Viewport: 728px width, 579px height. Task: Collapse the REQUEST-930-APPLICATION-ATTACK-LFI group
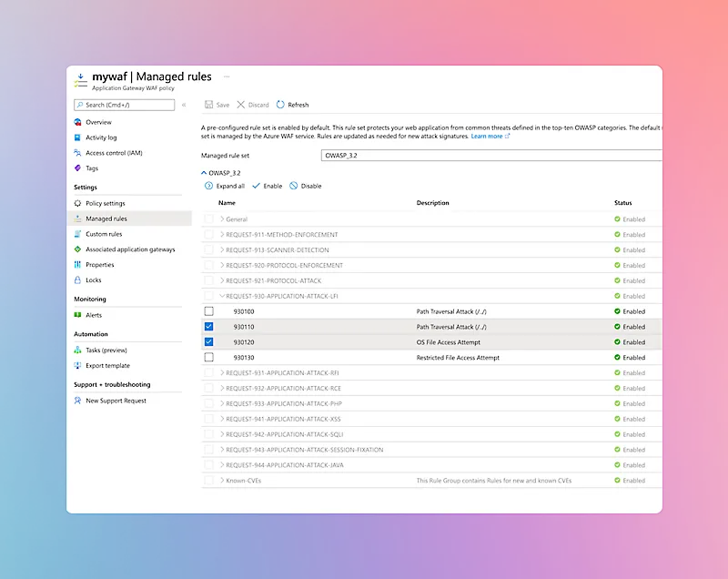point(222,296)
